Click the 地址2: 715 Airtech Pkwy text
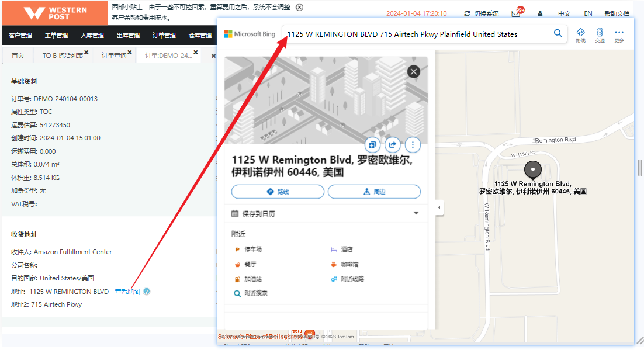This screenshot has height=350, width=644. point(46,304)
